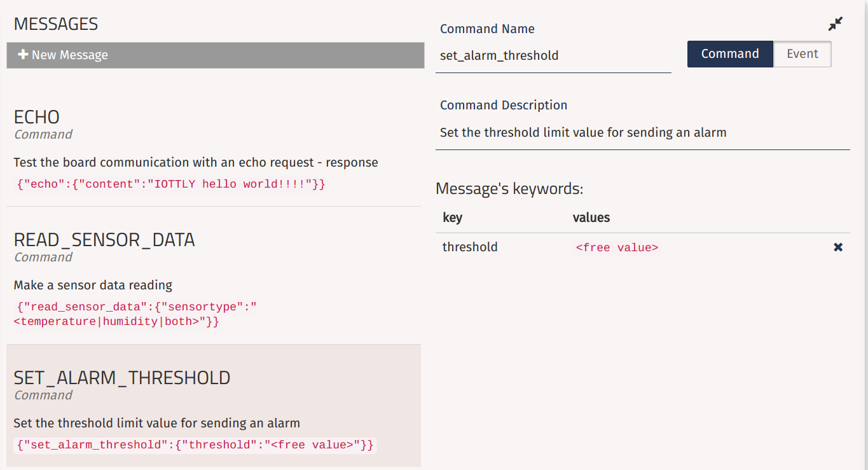Switch message type to Command

click(730, 54)
